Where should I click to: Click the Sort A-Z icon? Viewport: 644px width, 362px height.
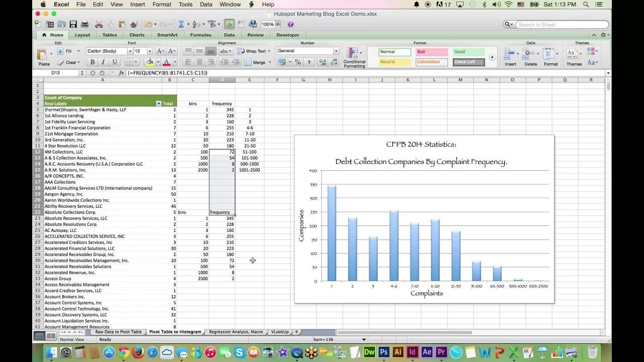coord(196,24)
